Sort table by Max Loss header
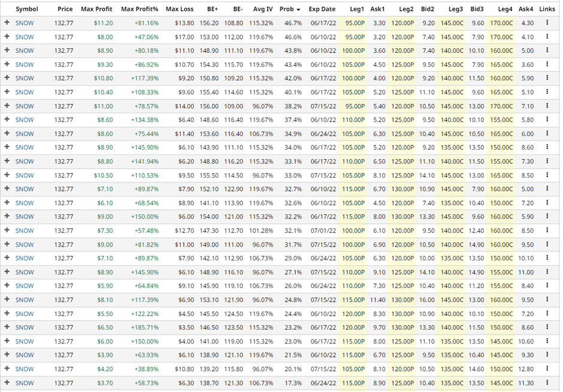Screen dimensions: 563x392 (180, 9)
